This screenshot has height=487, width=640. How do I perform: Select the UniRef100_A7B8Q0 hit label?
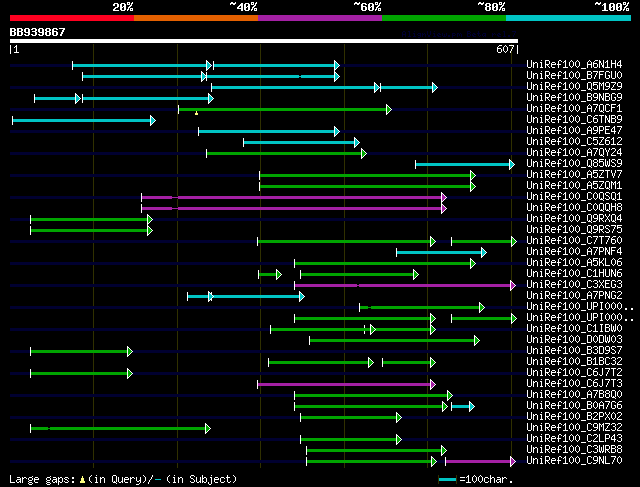574,395
